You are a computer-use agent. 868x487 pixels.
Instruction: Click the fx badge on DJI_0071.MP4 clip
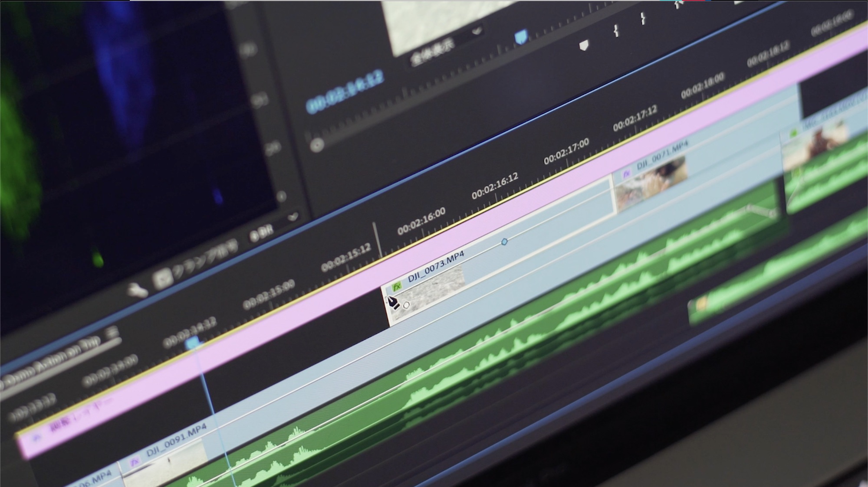pyautogui.click(x=626, y=174)
